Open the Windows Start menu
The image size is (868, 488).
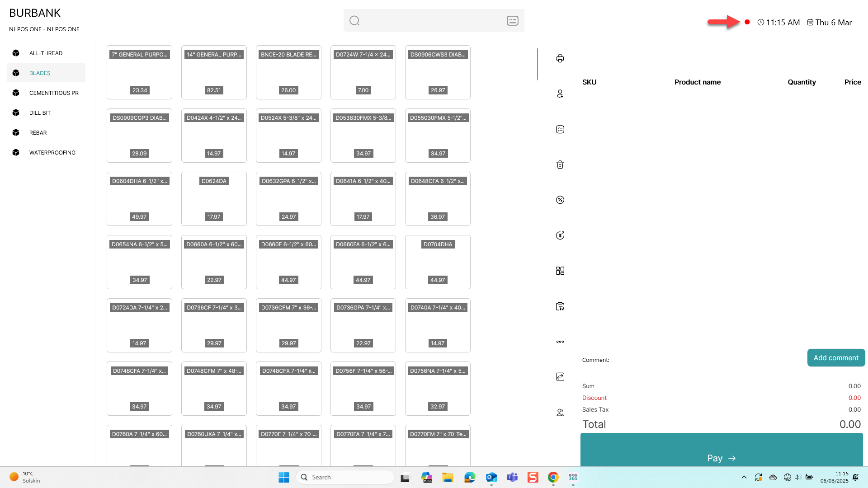(x=284, y=477)
